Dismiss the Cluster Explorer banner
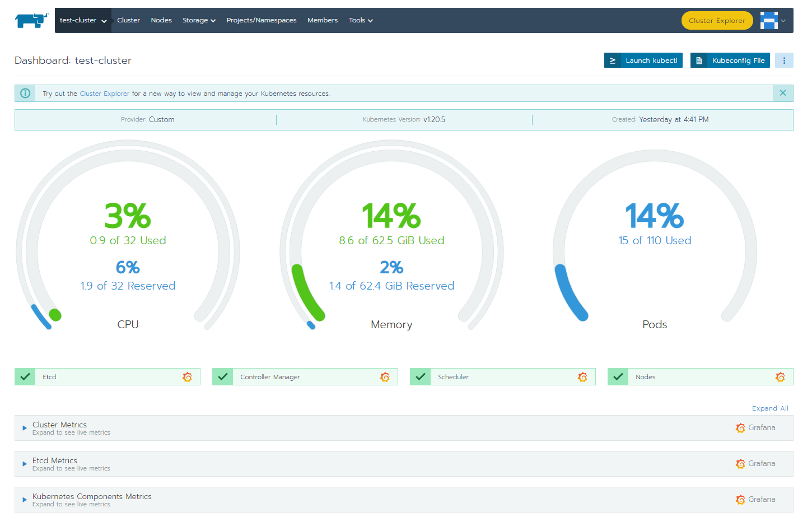 coord(783,93)
